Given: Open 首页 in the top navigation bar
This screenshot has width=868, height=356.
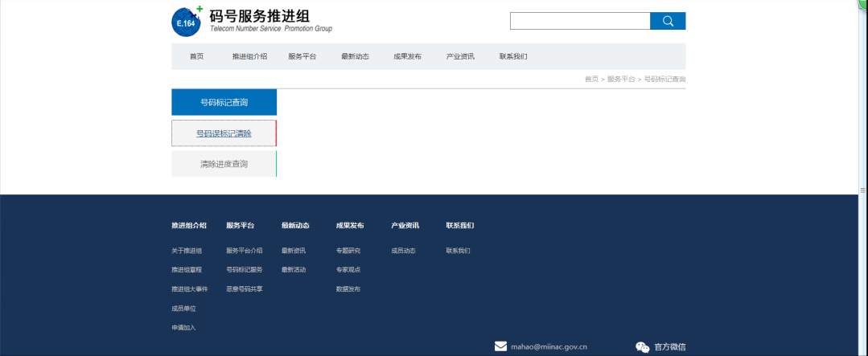Looking at the screenshot, I should [x=196, y=56].
